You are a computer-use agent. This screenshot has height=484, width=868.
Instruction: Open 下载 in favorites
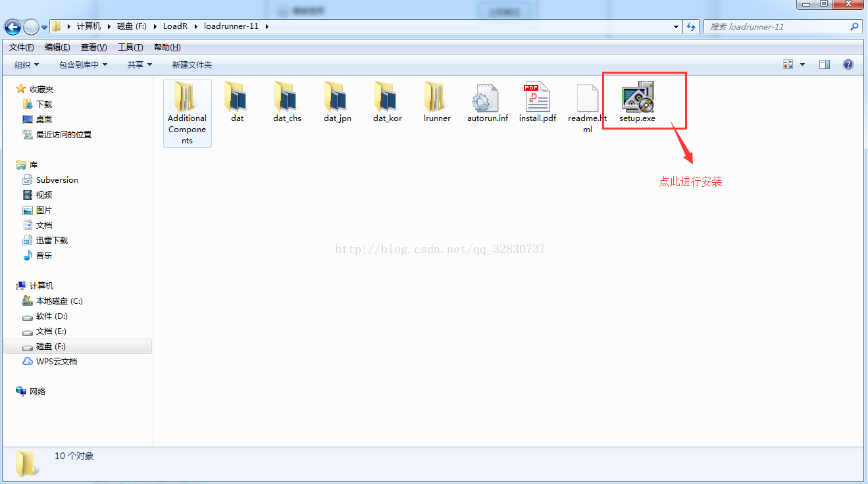[44, 104]
